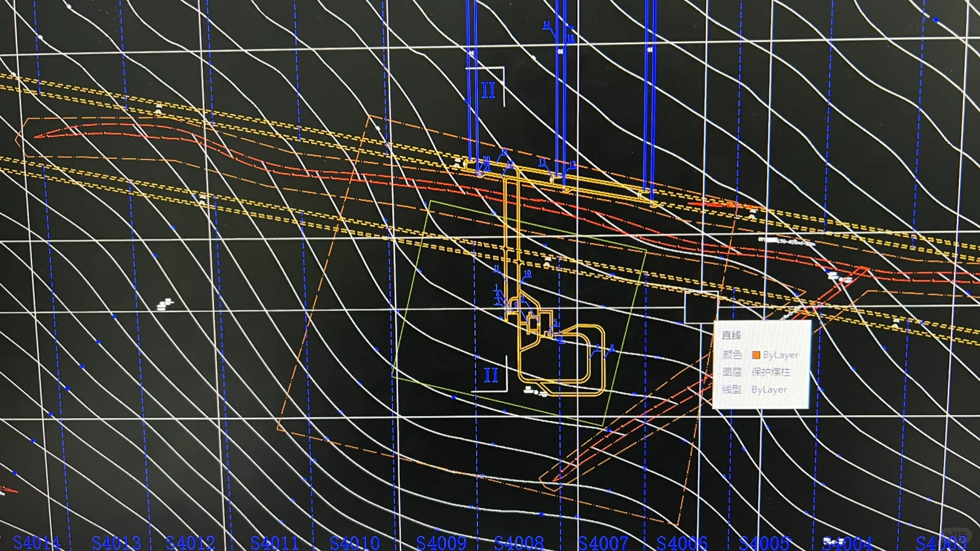The width and height of the screenshot is (980, 551).
Task: Click grid label S4011
Action: tap(274, 543)
